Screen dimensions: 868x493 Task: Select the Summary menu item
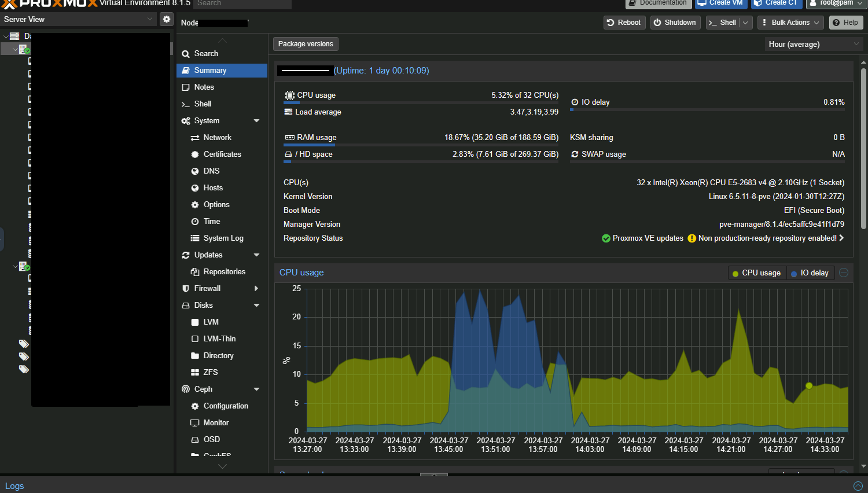[222, 70]
